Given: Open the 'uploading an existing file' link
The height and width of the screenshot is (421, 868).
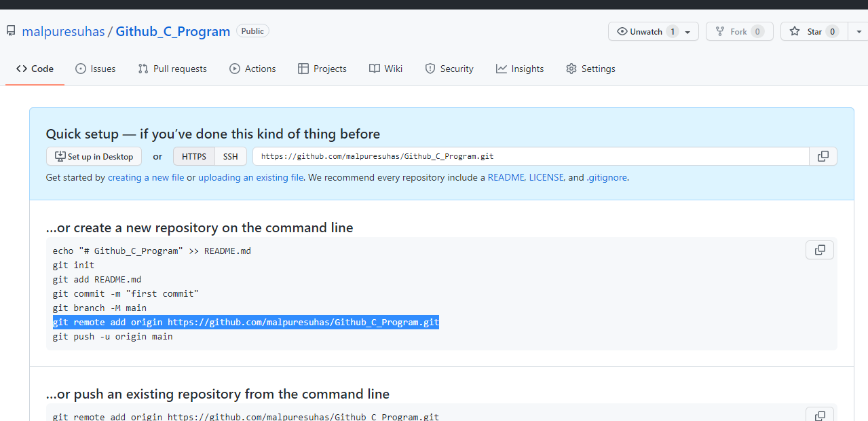Looking at the screenshot, I should [250, 177].
